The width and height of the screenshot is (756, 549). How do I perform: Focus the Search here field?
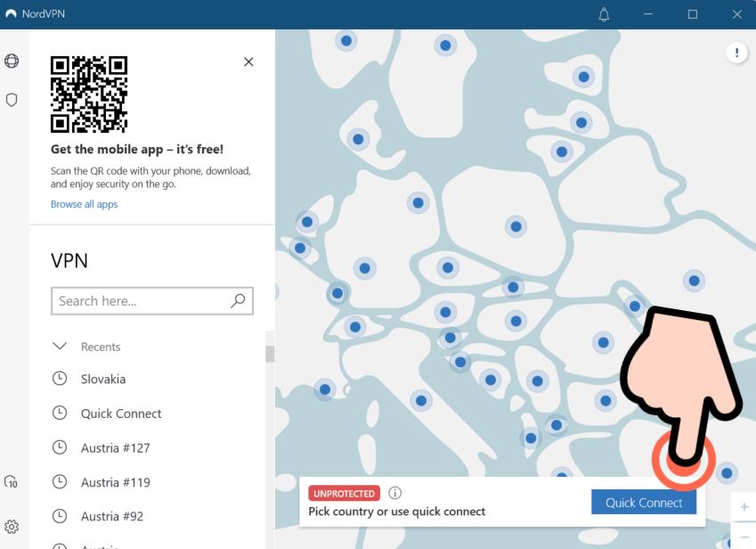point(152,301)
